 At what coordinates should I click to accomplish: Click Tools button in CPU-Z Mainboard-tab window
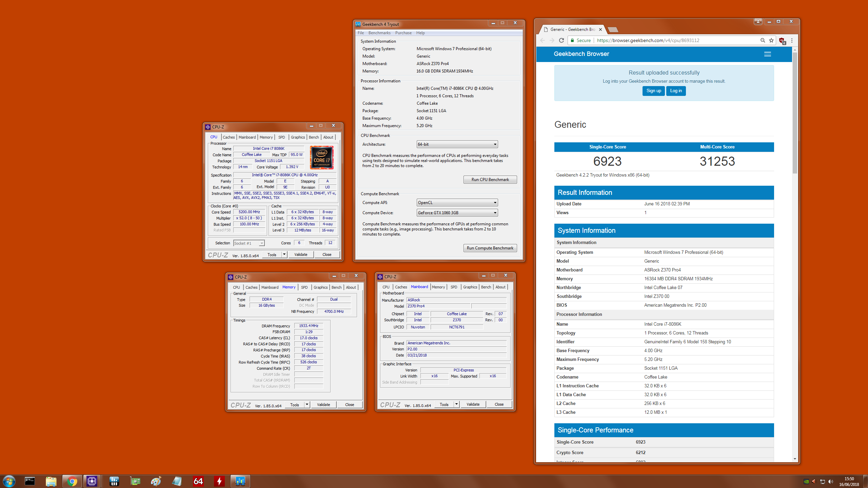tap(444, 404)
